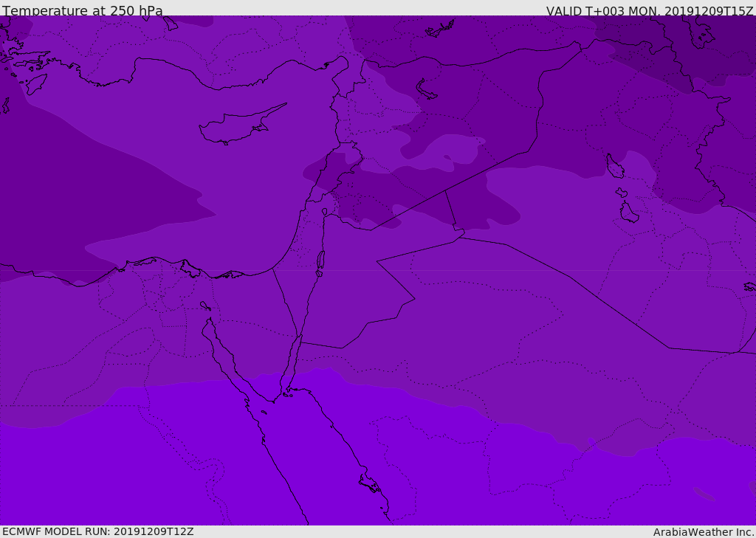Click the 'ECMWF MODEL RUN: 20191209T12Z' label
This screenshot has width=756, height=538.
98,532
